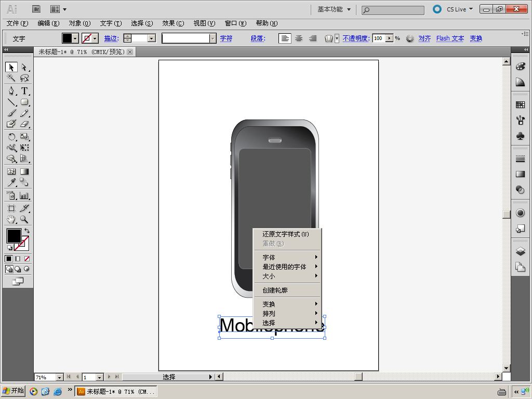Open the stroke weight dropdown
This screenshot has height=399, width=532.
coord(151,38)
